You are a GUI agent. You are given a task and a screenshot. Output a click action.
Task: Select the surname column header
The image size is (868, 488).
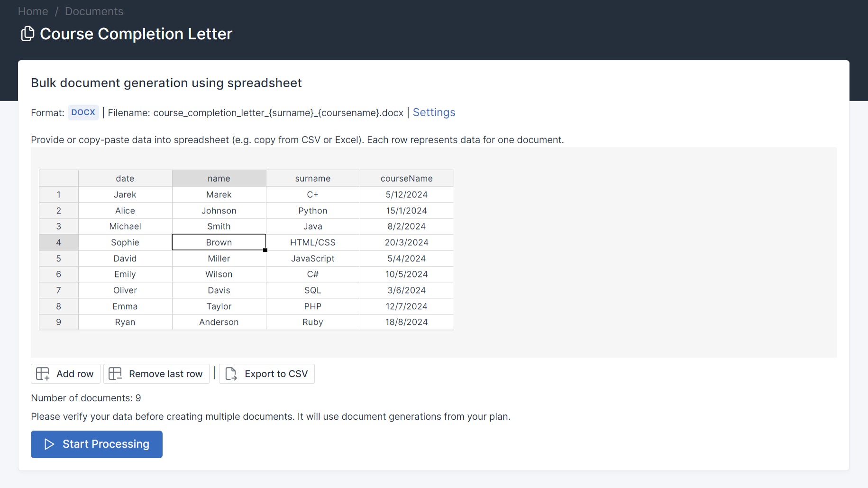coord(313,178)
